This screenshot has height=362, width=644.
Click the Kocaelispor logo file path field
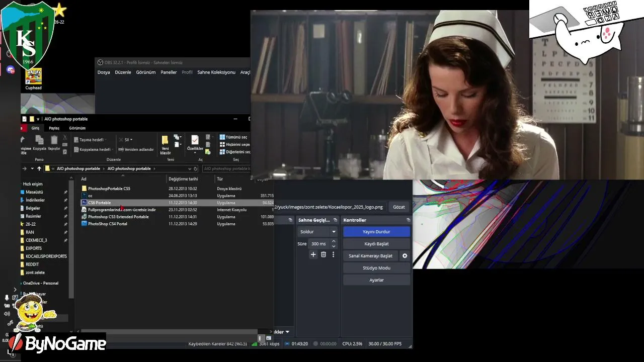point(330,207)
